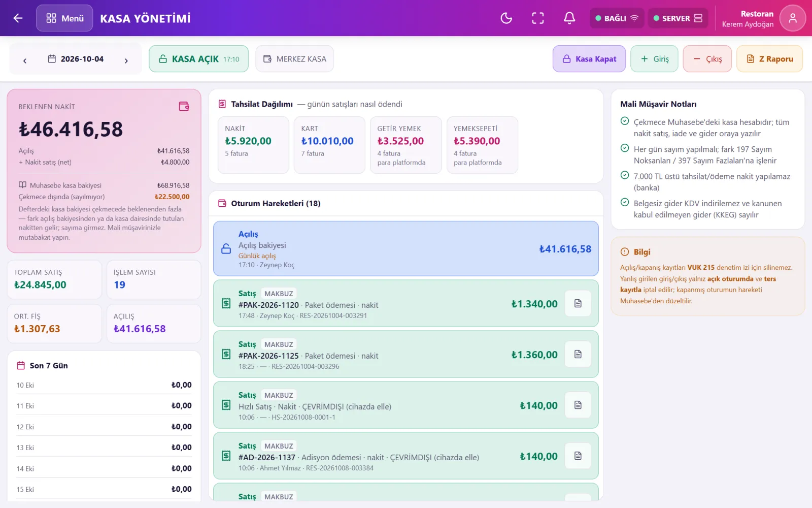Select the NAKİT payment card
Image resolution: width=812 pixels, height=508 pixels.
253,145
